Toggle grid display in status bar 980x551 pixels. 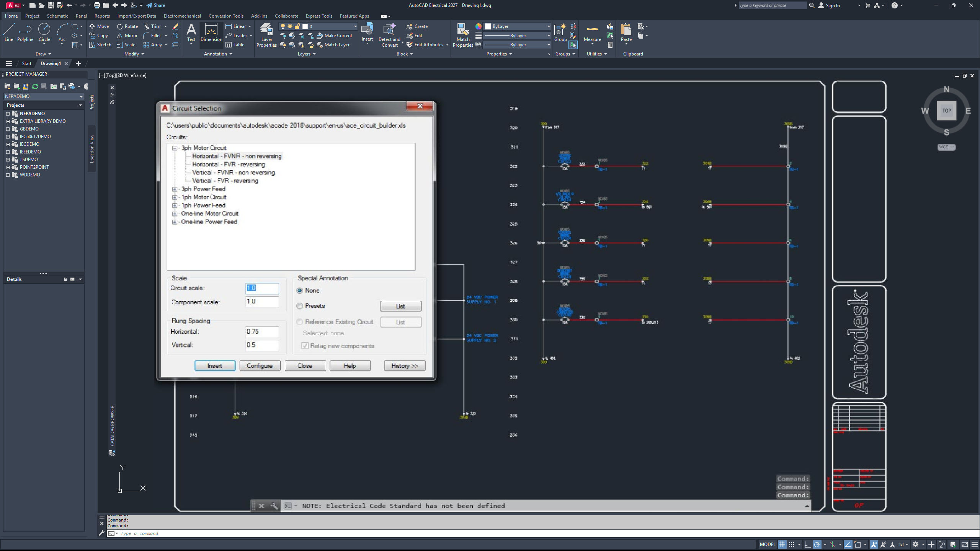pos(782,544)
